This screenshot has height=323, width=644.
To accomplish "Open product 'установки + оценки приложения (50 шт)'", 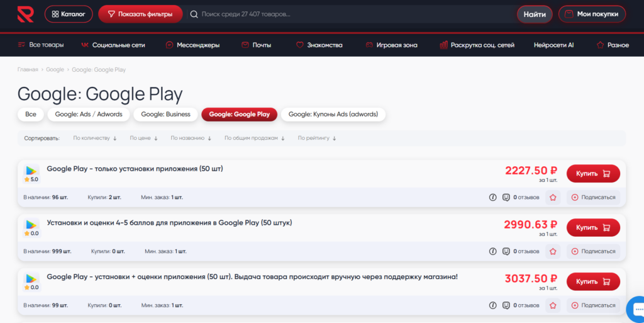I will (252, 276).
